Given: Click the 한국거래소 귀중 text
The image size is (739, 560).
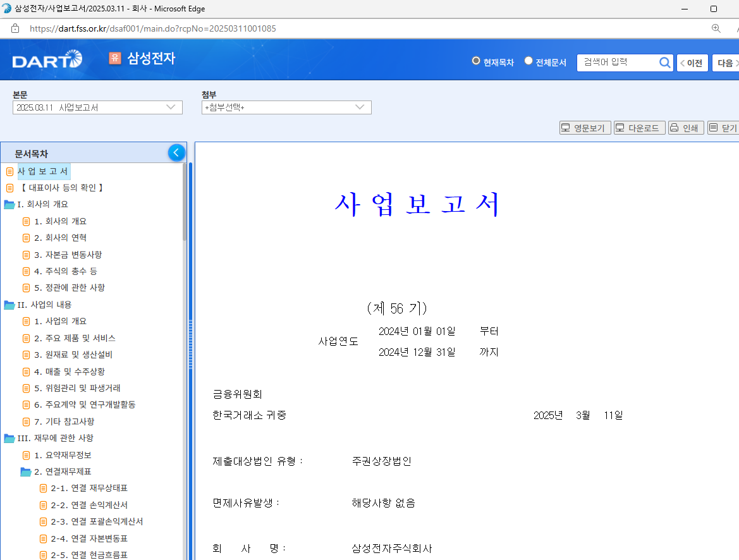Looking at the screenshot, I should point(249,415).
